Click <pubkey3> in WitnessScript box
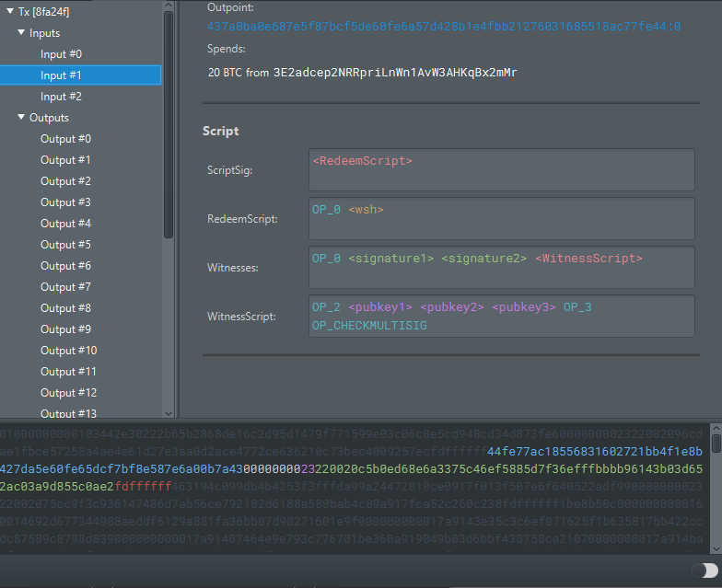This screenshot has height=588, width=722. [x=524, y=307]
